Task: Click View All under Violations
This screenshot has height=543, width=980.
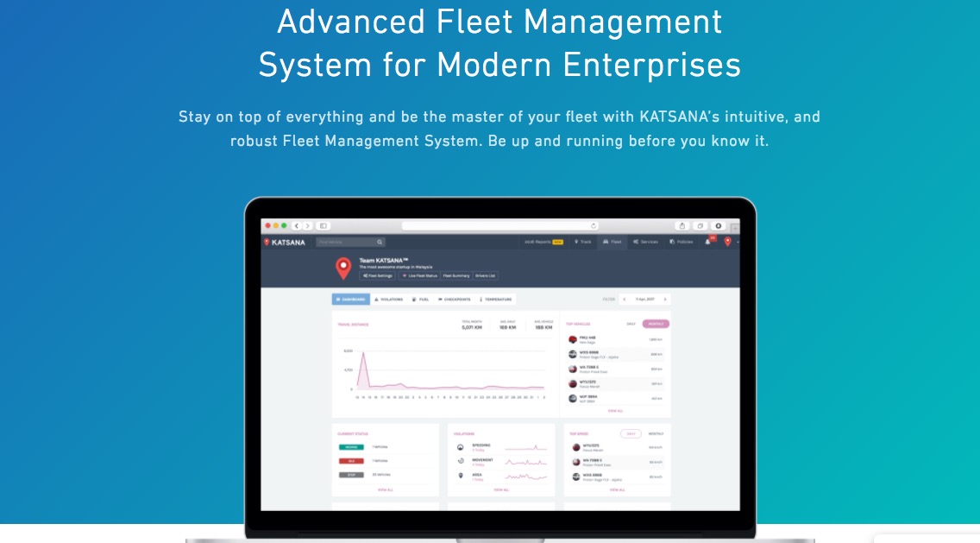Action: pos(501,489)
